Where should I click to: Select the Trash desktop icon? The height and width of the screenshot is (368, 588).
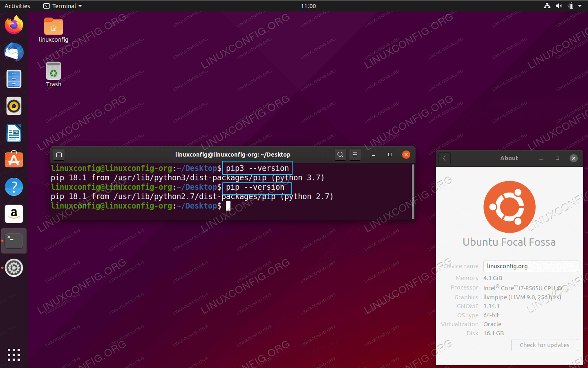click(54, 74)
